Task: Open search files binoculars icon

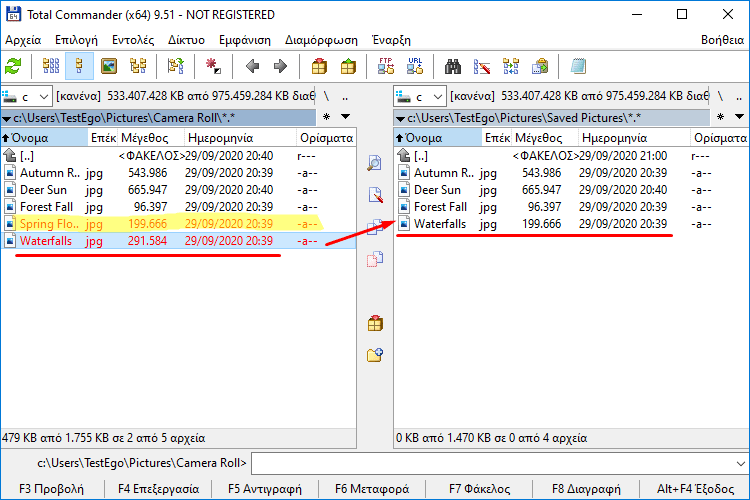Action: [452, 66]
